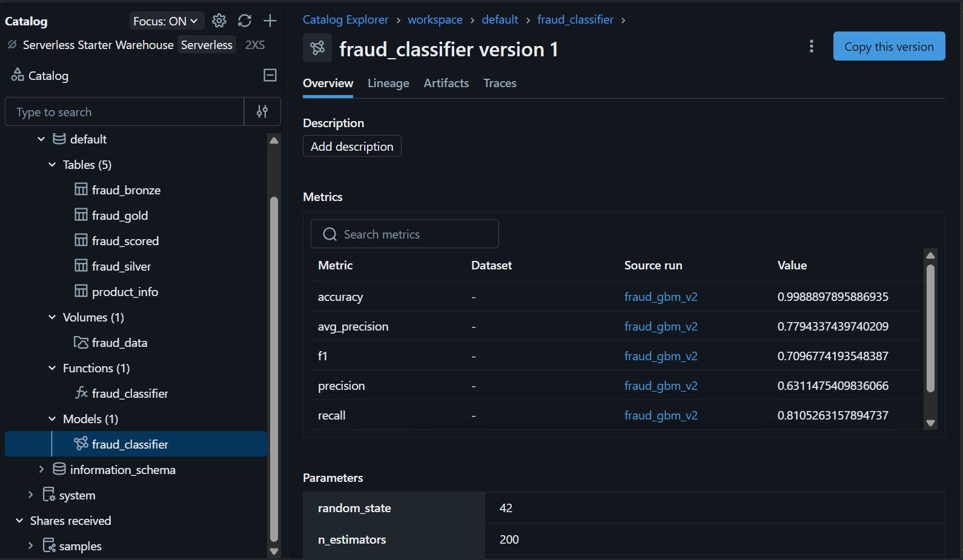This screenshot has width=963, height=560.
Task: Collapse the Functions (1) group
Action: pos(52,367)
